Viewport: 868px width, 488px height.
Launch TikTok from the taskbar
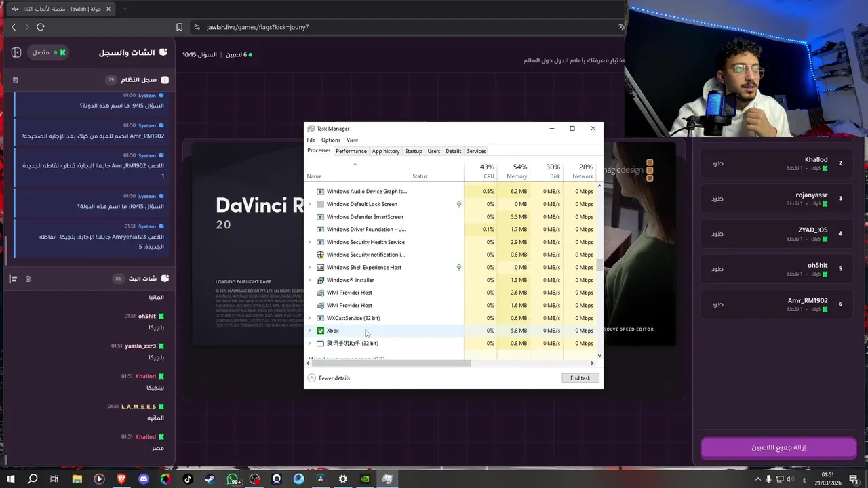(x=188, y=479)
